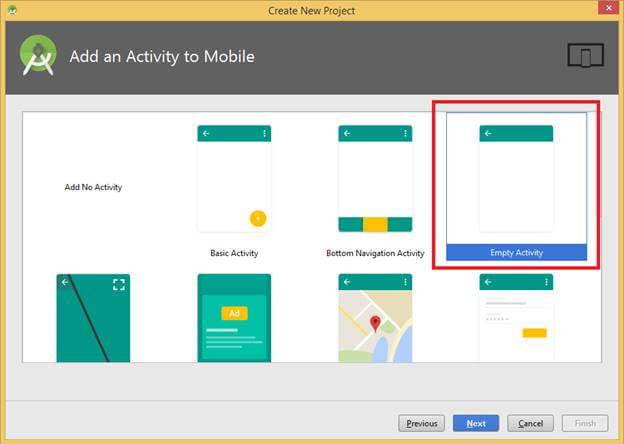624x444 pixels.
Task: Select the Google AdMob Ads activity thumbnail
Action: [x=234, y=318]
